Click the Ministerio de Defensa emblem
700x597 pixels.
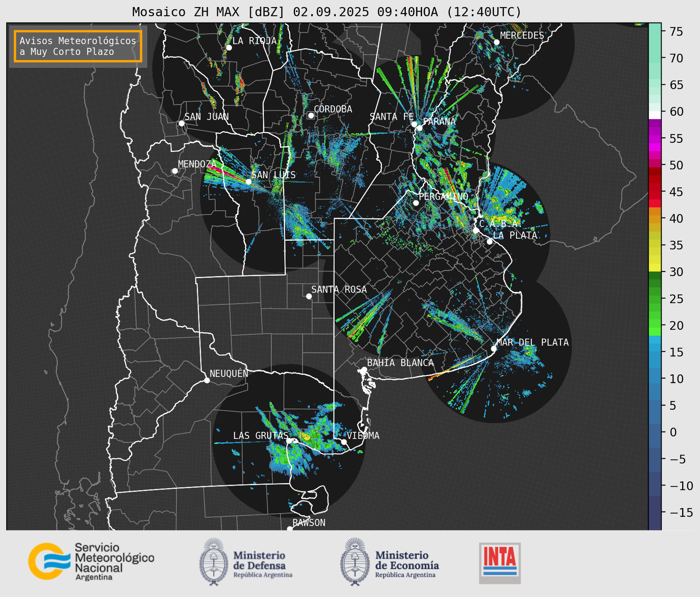(214, 562)
